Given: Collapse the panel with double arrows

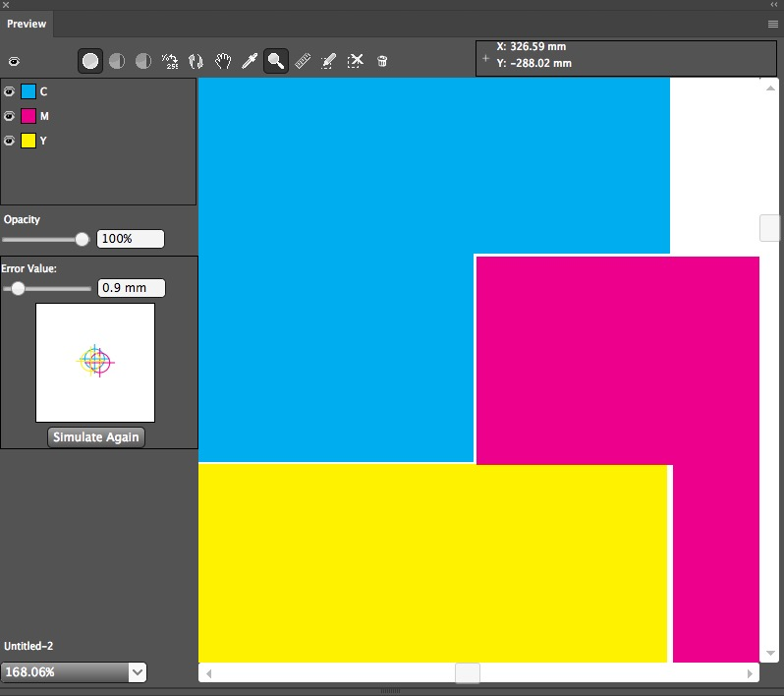Looking at the screenshot, I should (773, 5).
